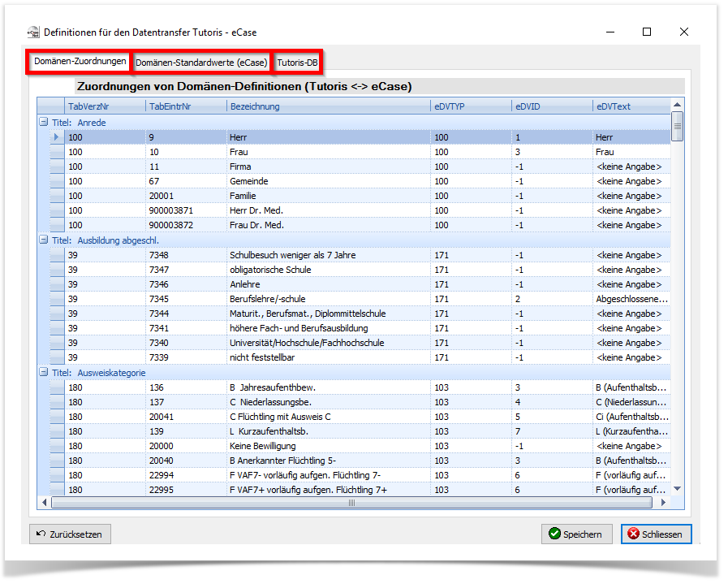Screen dimensions: 728x584
Task: Select the 'Herr' Bezeichnung cell
Action: click(328, 137)
